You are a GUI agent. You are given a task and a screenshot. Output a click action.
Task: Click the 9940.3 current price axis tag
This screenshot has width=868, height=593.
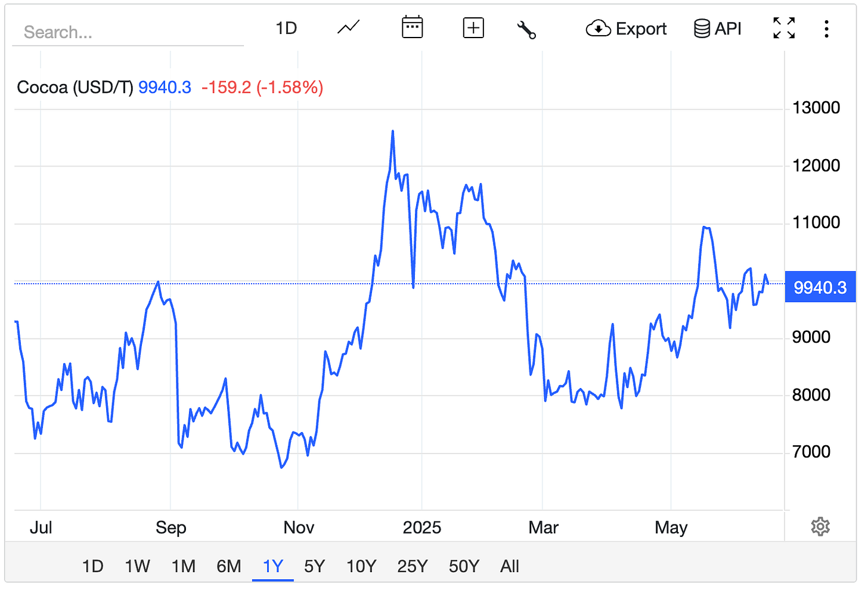click(x=820, y=287)
